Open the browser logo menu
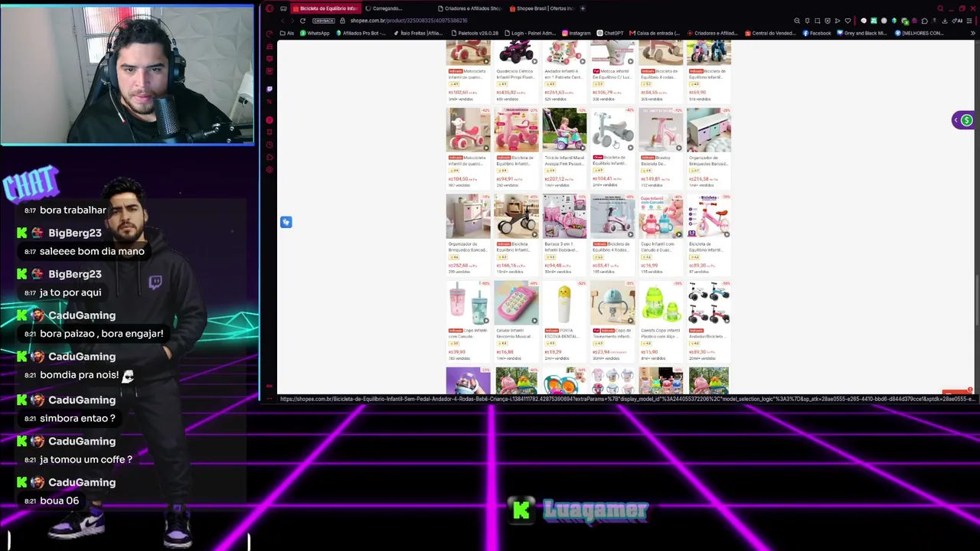The width and height of the screenshot is (980, 551). [x=269, y=8]
